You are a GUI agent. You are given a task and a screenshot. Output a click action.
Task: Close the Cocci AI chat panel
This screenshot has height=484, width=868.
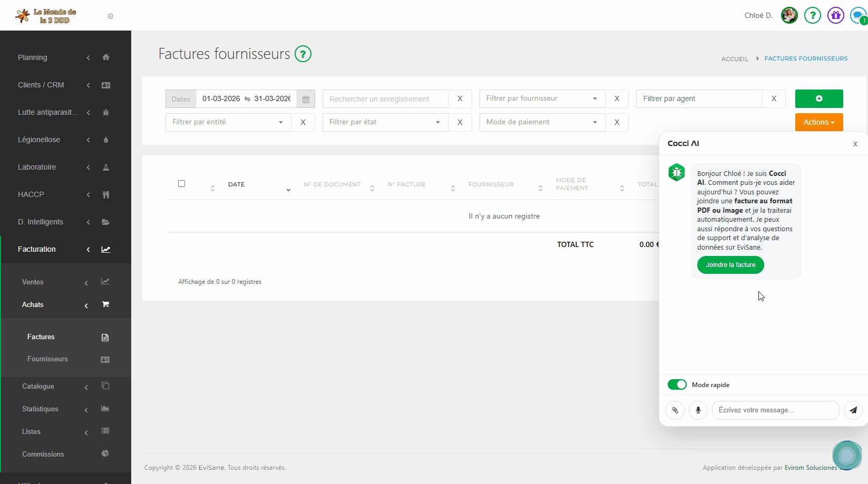pos(855,144)
